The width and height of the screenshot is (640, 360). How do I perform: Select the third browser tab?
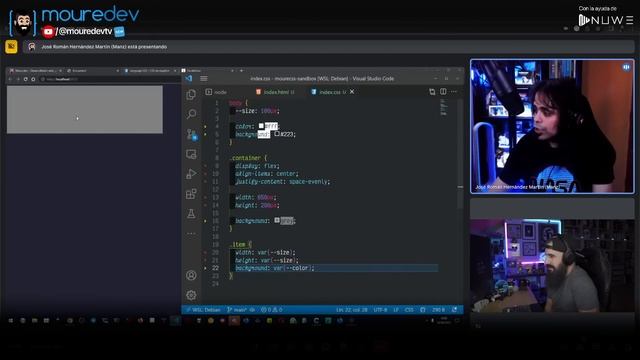click(149, 71)
